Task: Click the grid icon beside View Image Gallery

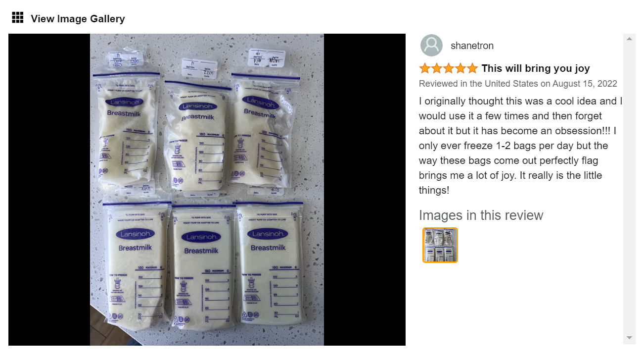Action: pyautogui.click(x=18, y=18)
